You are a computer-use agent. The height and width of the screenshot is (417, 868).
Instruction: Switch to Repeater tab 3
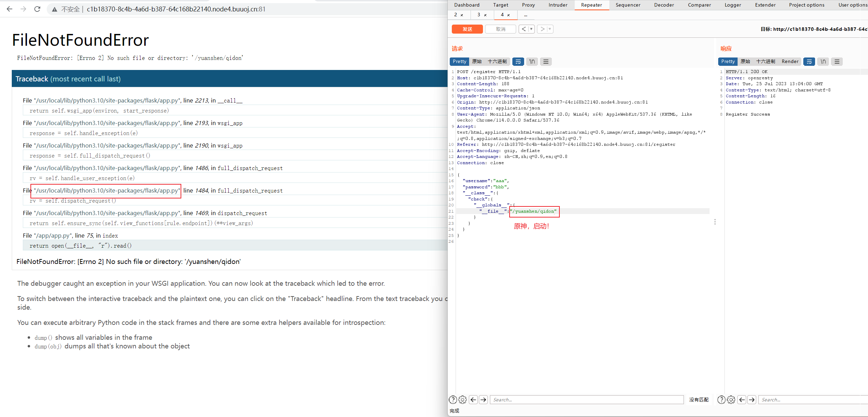point(479,15)
